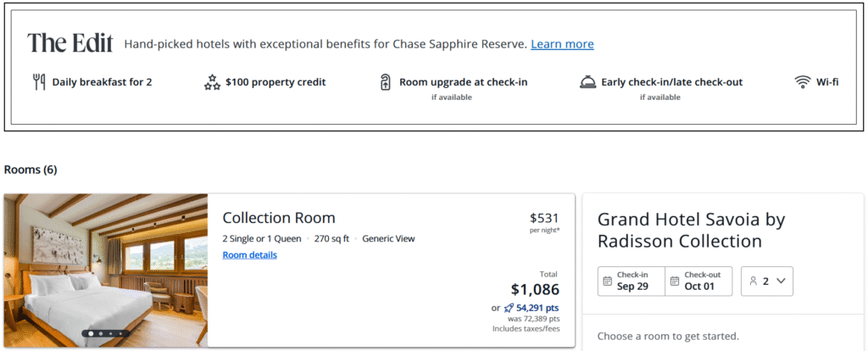868x351 pixels.
Task: Click the daily breakfast fork-and-knife icon
Action: point(38,82)
